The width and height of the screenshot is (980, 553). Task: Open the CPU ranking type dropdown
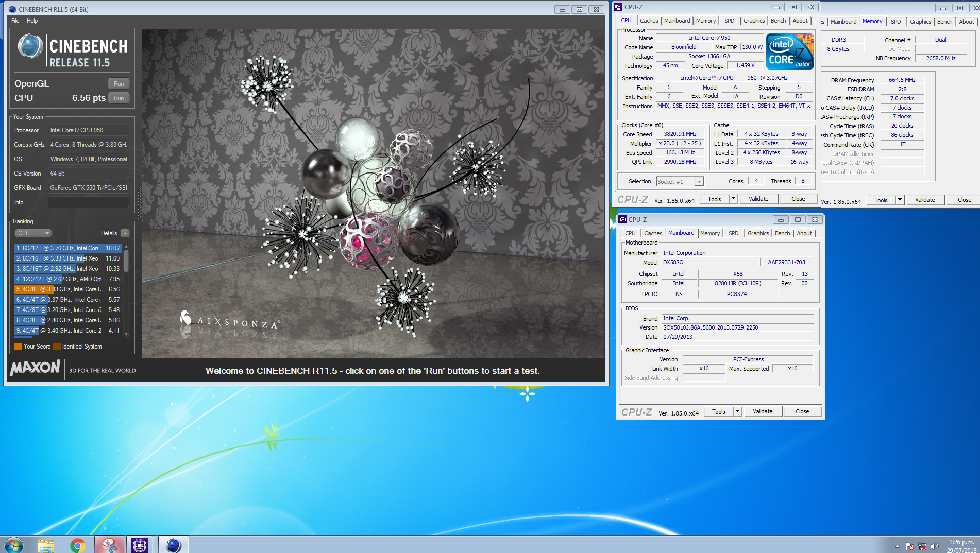[33, 233]
